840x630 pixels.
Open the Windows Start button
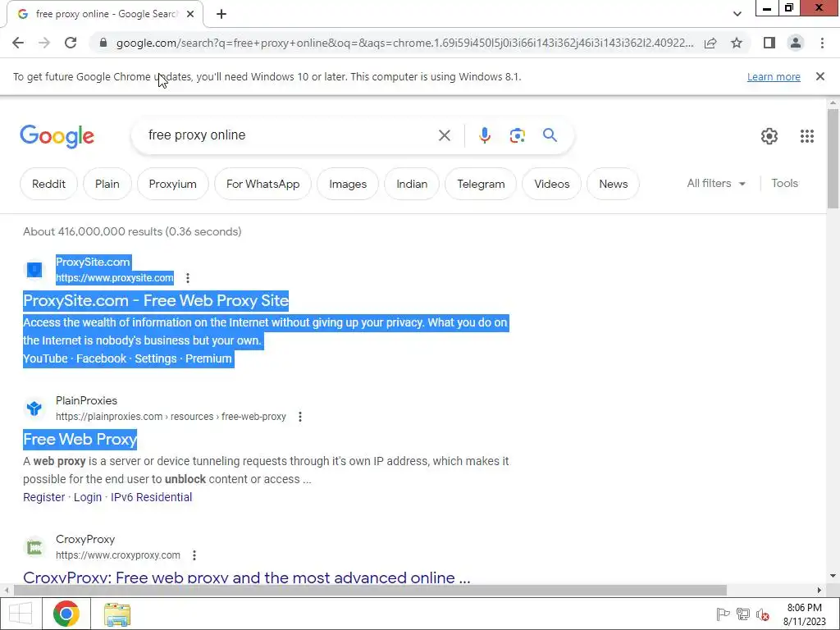(21, 614)
